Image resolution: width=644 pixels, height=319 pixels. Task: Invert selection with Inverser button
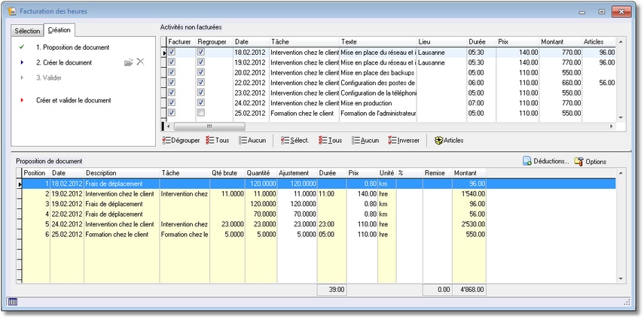[x=403, y=140]
